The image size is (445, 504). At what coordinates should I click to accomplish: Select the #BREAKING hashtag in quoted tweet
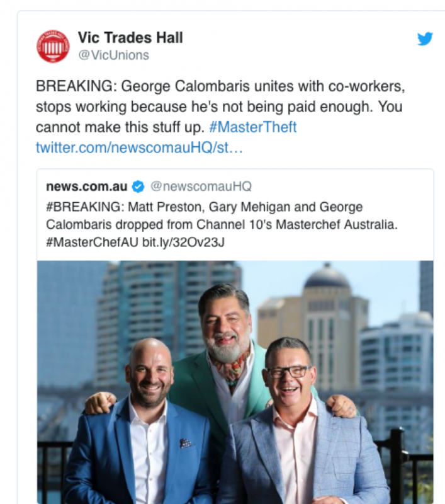click(x=84, y=207)
